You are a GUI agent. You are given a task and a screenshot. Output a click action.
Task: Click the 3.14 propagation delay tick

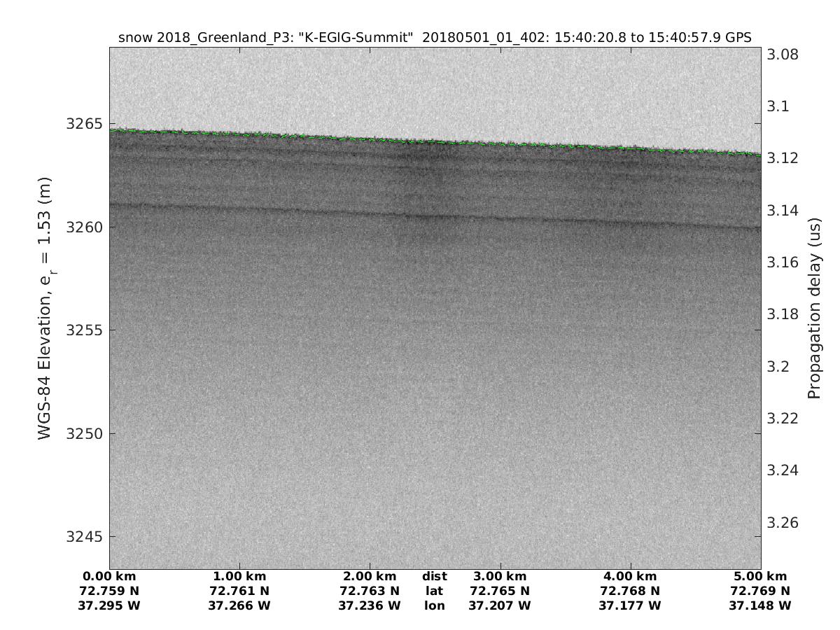[784, 211]
